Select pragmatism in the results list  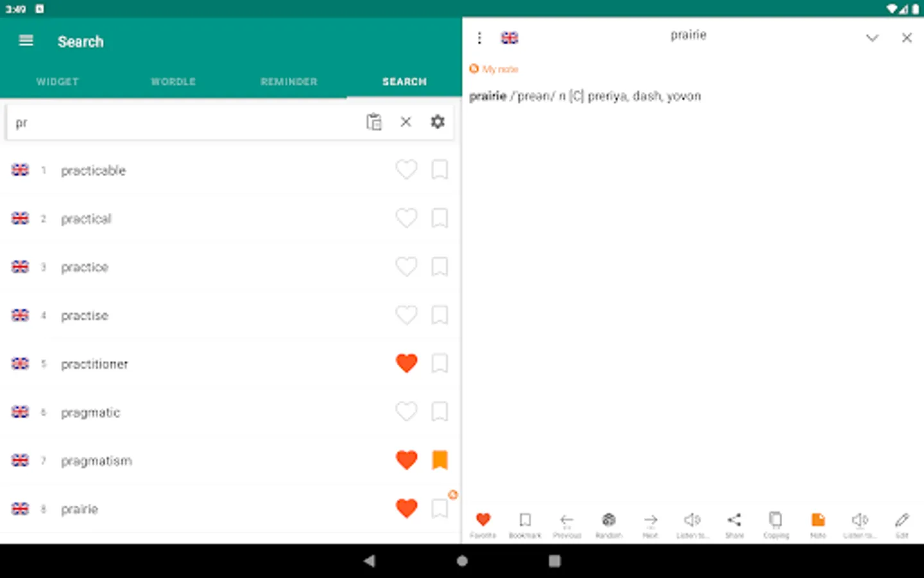(x=96, y=460)
